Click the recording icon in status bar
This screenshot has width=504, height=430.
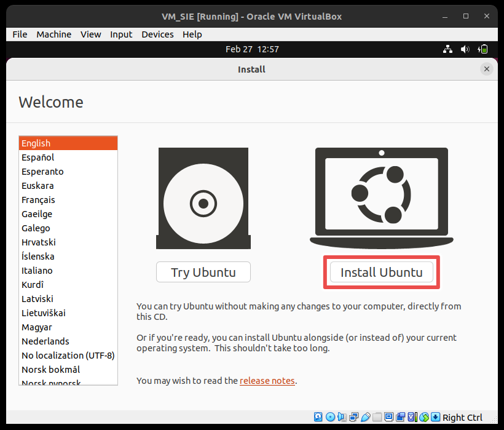pyautogui.click(x=401, y=417)
